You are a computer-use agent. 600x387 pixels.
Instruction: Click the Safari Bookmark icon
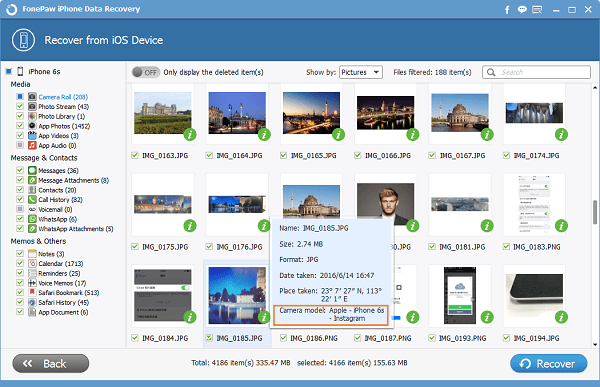click(x=32, y=292)
